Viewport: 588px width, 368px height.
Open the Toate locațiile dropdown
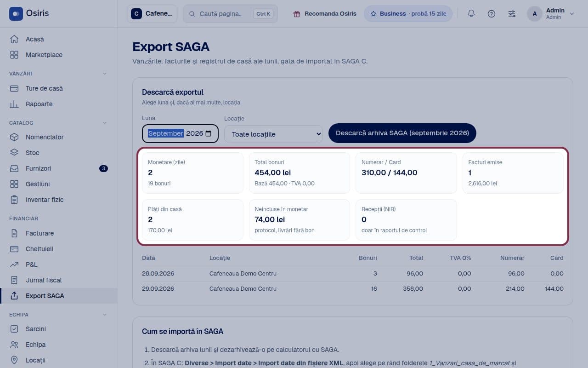[x=274, y=134]
